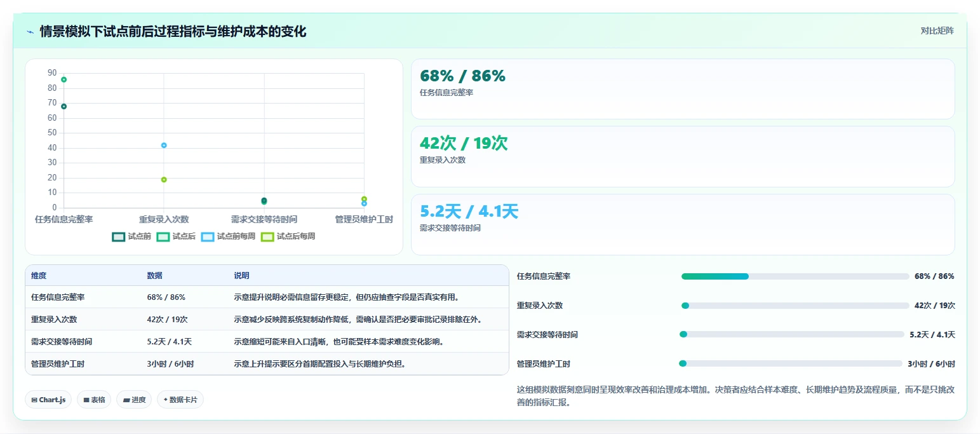
Task: Click the 任务信息完整率 progress bar
Action: pyautogui.click(x=795, y=276)
